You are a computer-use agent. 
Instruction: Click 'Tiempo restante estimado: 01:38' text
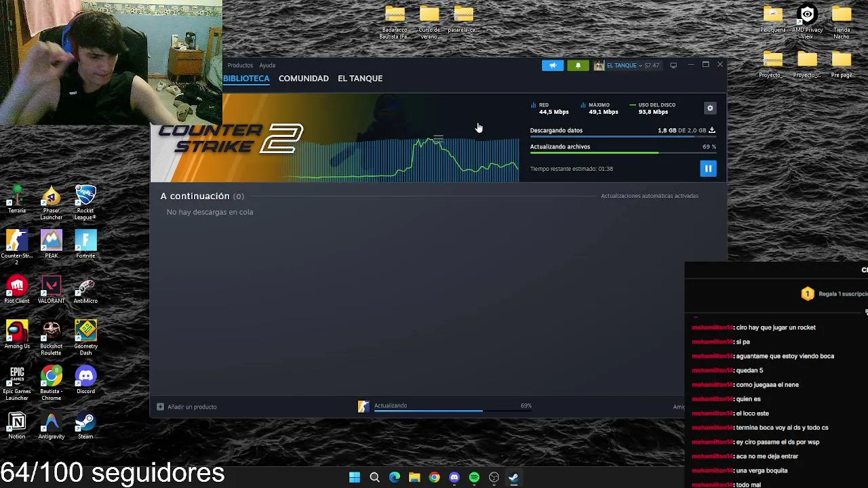coord(572,169)
